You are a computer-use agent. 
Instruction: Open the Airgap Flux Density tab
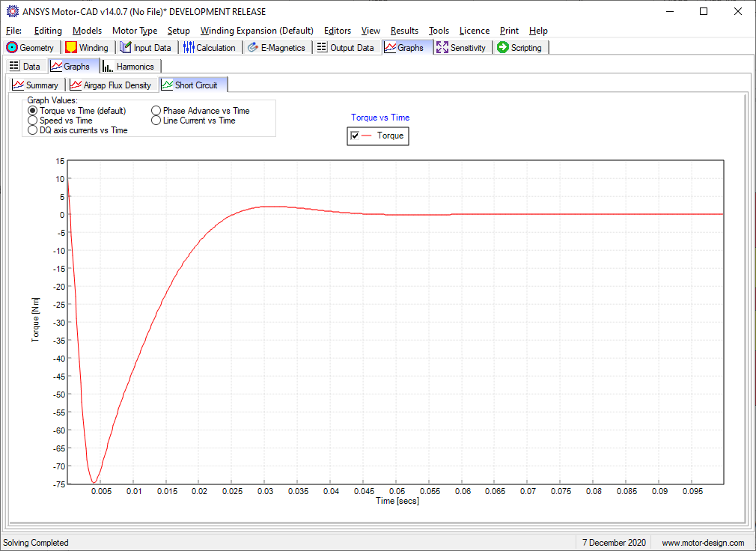tap(111, 85)
